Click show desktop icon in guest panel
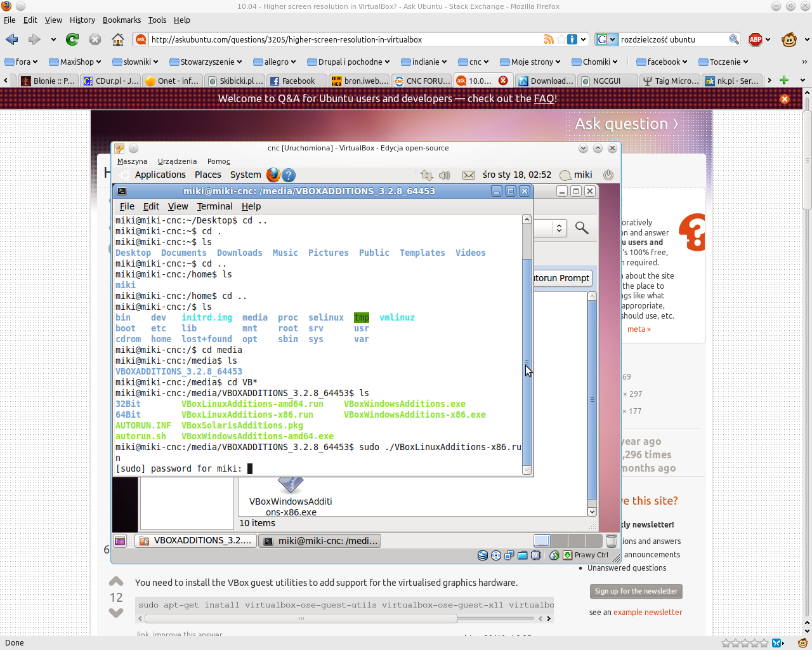This screenshot has height=650, width=812. pos(120,541)
